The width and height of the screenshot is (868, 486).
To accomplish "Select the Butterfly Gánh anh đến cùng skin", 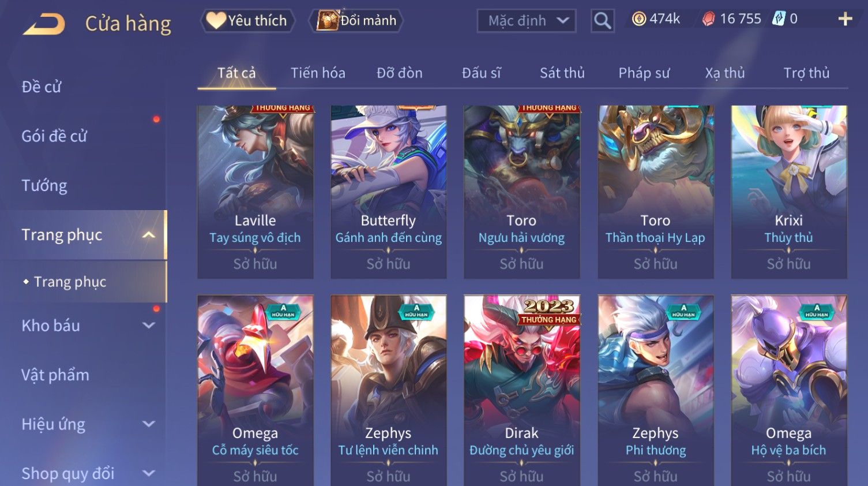I will [388, 192].
